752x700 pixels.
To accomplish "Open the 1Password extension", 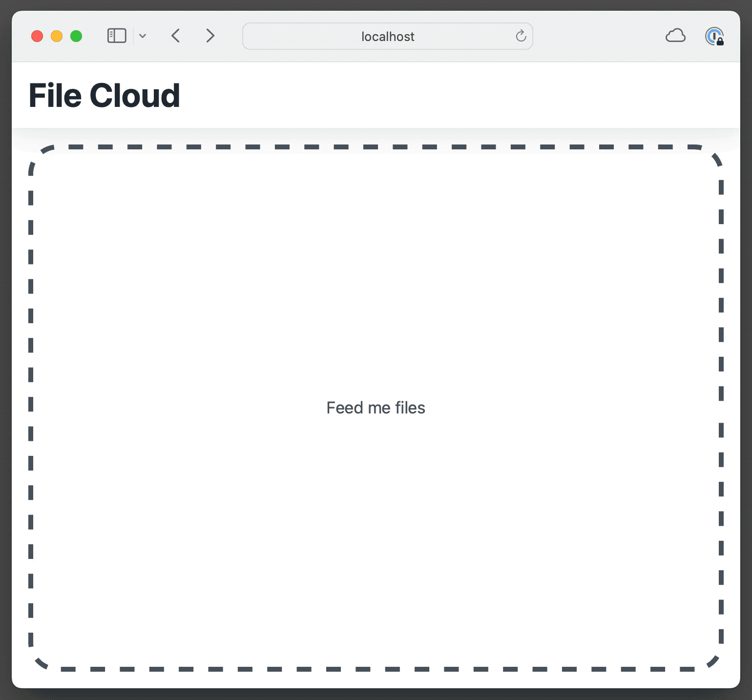I will (714, 36).
